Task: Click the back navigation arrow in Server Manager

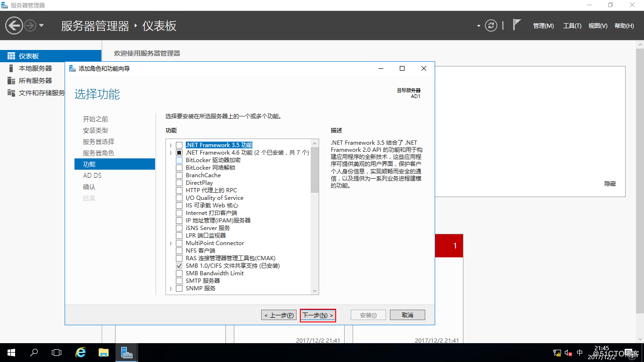Action: point(14,25)
